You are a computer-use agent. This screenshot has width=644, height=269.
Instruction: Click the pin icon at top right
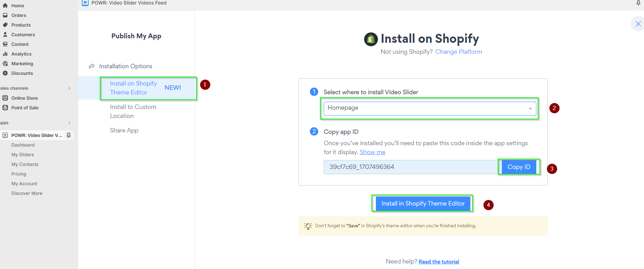click(x=638, y=3)
